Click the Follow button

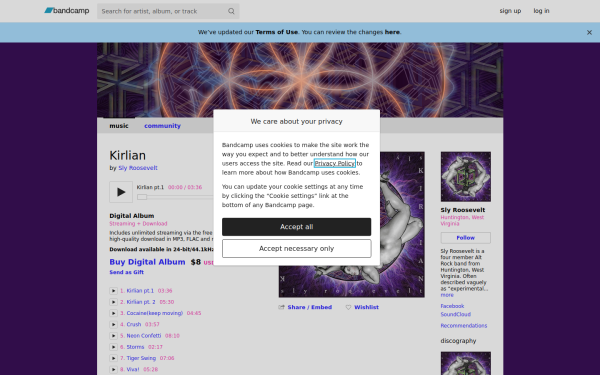click(x=466, y=238)
